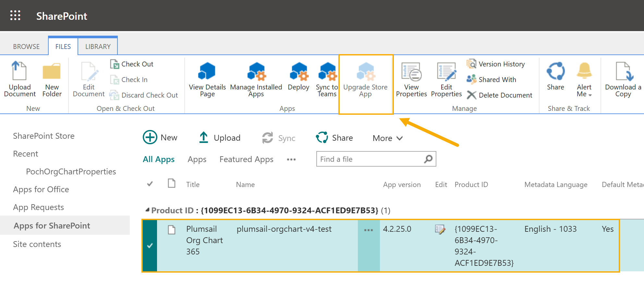
Task: Click plumsail-orgchart-v4-test name cell
Action: [284, 229]
